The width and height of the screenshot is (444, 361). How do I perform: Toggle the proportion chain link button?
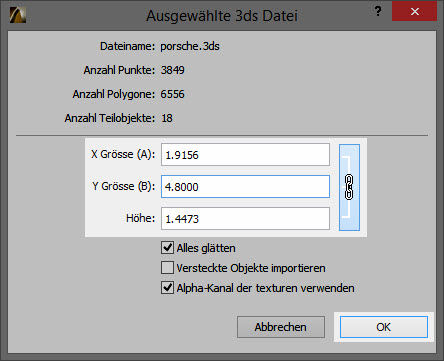349,187
